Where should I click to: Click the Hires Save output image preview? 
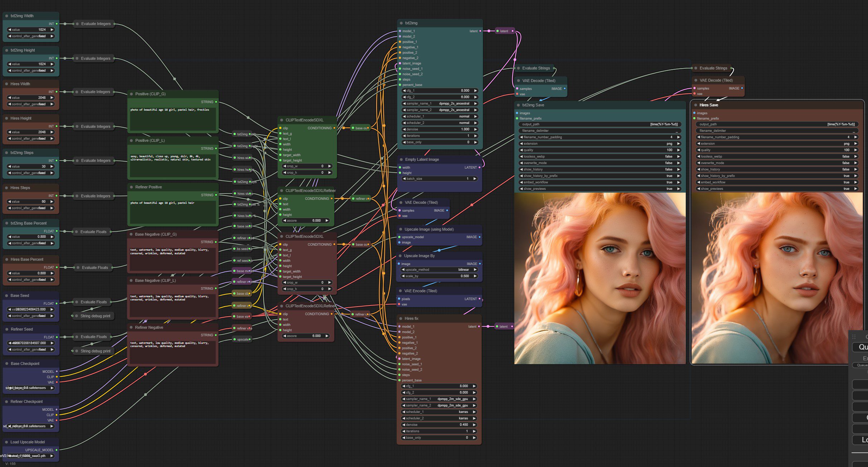pos(777,278)
